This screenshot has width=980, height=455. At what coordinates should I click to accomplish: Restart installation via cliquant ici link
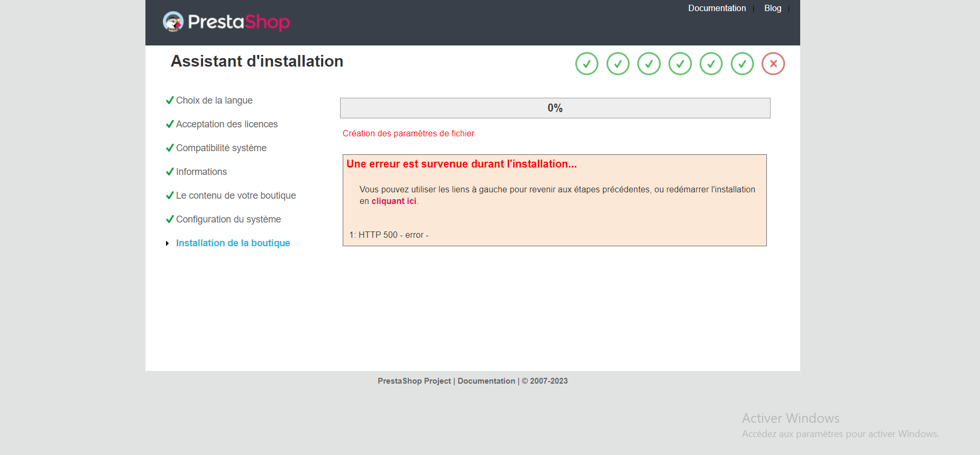pos(394,201)
